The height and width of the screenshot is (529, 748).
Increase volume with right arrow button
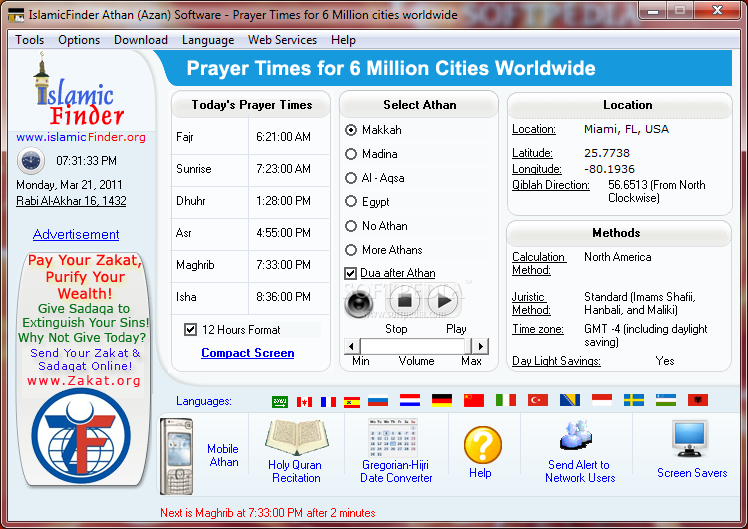pos(480,346)
